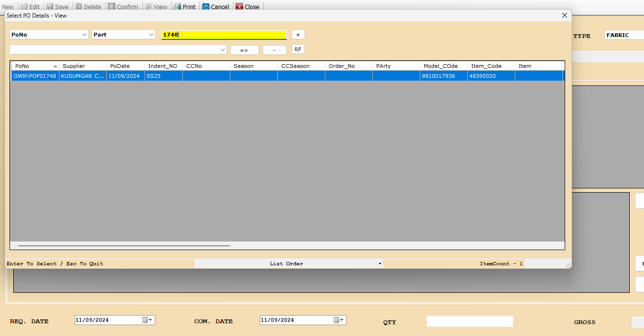Click the Delete toolbar icon

point(79,7)
